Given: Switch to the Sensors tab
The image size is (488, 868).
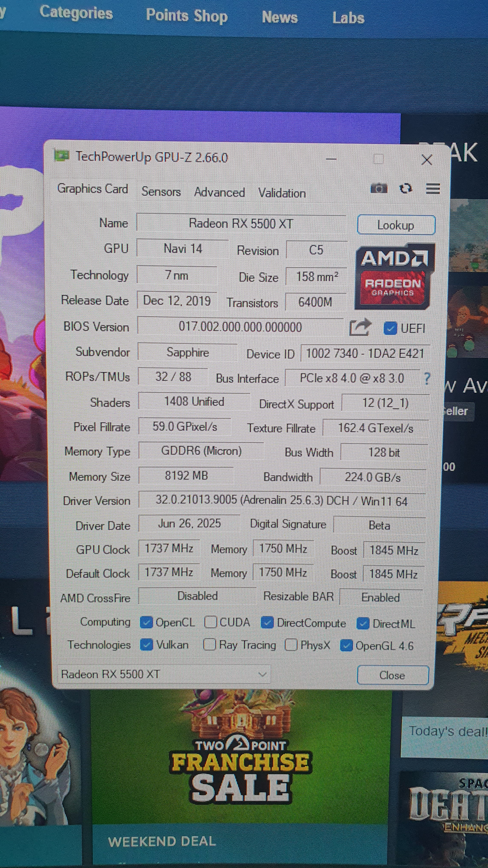Looking at the screenshot, I should (x=161, y=191).
